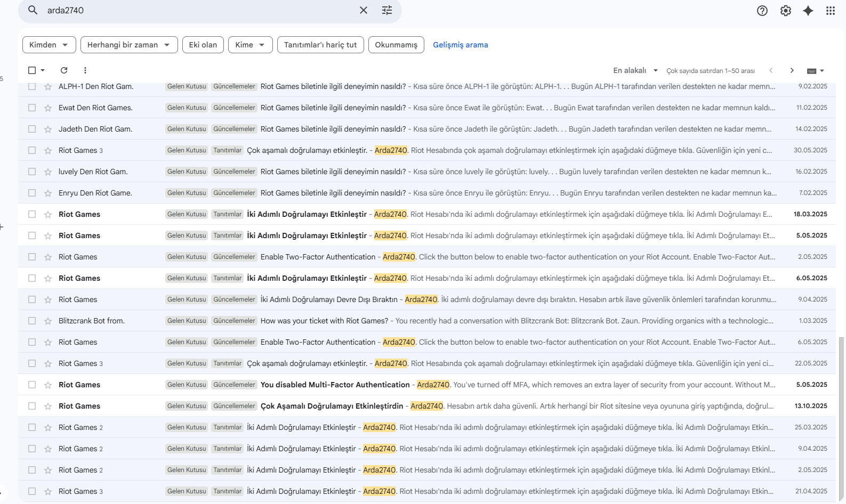This screenshot has width=846, height=504.
Task: Tick checkbox of the 13.10.2025 Riot Games email
Action: pyautogui.click(x=32, y=406)
